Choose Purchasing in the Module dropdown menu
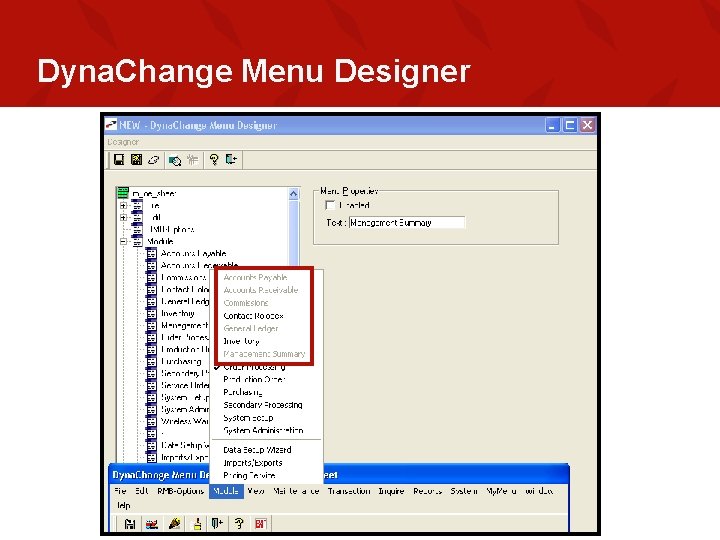The height and width of the screenshot is (540, 720). coord(243,392)
